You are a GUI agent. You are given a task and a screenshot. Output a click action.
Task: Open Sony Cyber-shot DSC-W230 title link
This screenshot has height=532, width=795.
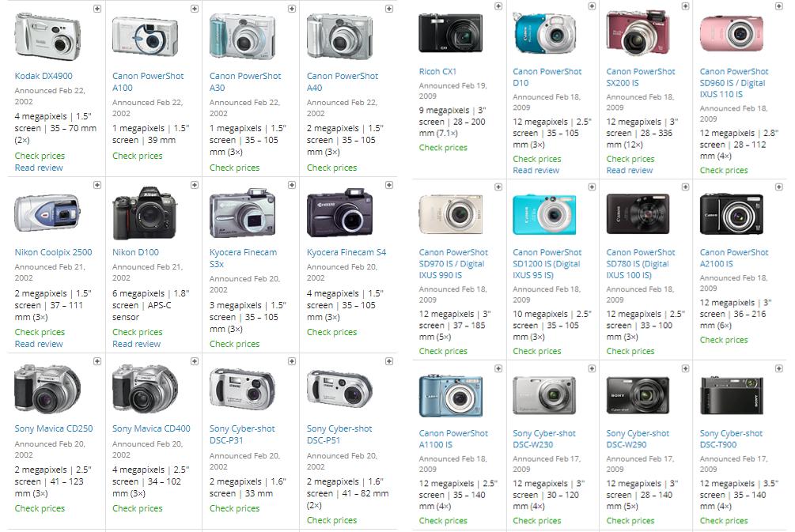tap(544, 439)
